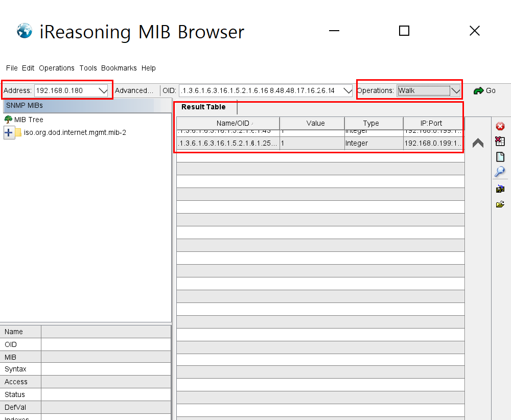
Task: Open the Bookmarks menu
Action: coord(119,68)
